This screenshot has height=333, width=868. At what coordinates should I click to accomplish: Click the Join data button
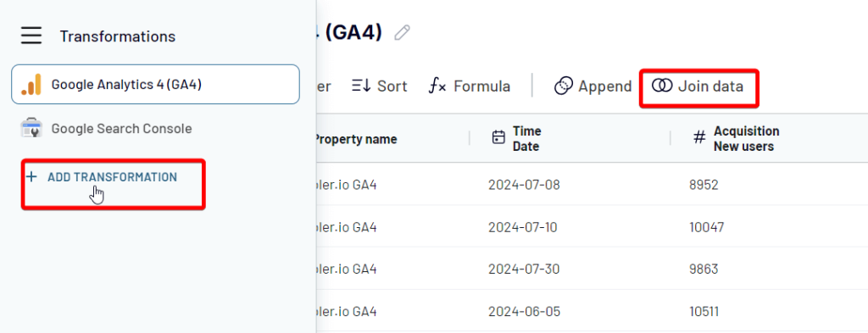pyautogui.click(x=698, y=87)
